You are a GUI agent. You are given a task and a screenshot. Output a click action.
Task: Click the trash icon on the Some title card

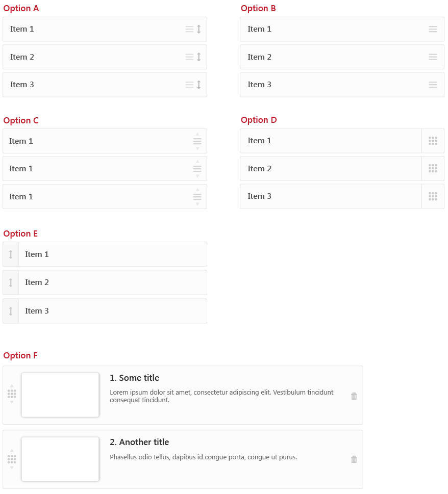click(354, 396)
